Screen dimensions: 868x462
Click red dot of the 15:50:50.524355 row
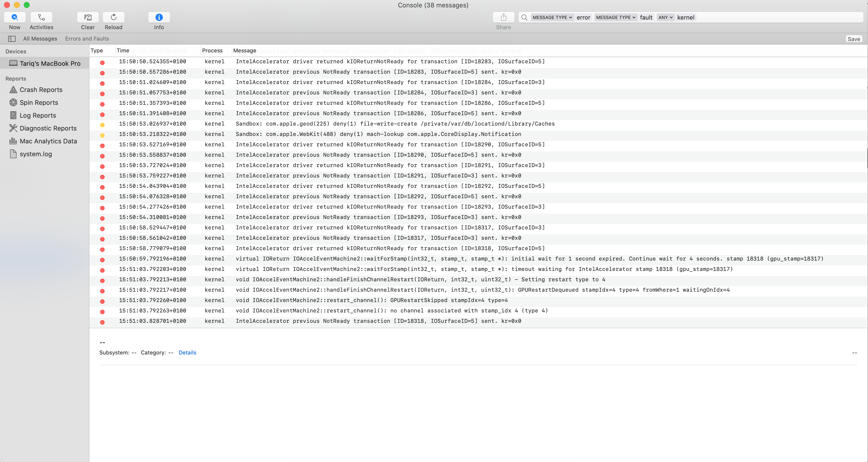(102, 63)
